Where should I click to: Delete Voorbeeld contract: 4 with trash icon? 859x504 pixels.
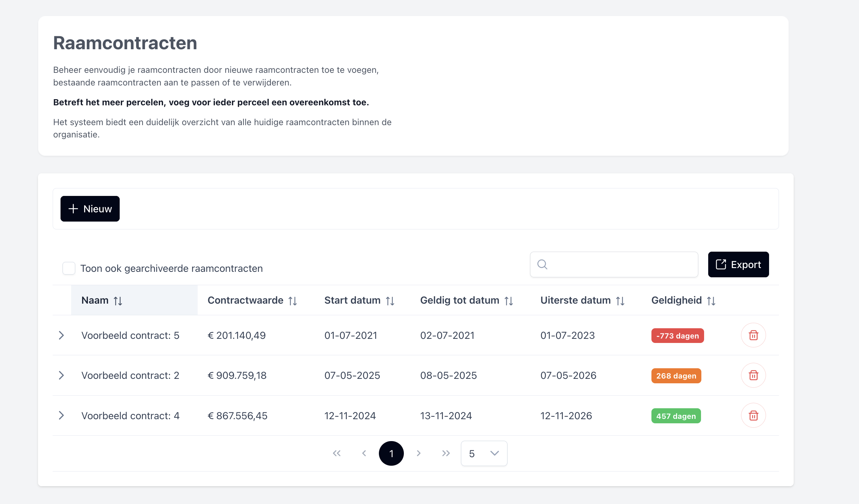(x=753, y=415)
